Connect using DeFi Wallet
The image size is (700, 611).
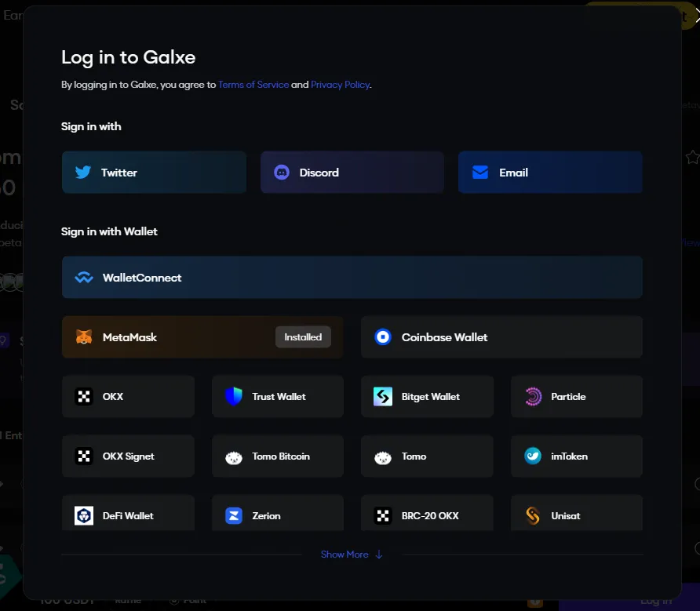(x=128, y=515)
